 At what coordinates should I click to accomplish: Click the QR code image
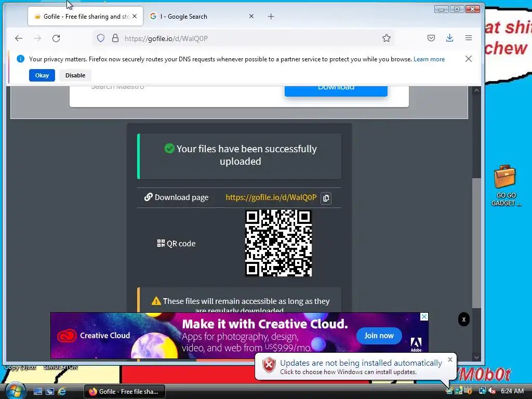pyautogui.click(x=278, y=243)
